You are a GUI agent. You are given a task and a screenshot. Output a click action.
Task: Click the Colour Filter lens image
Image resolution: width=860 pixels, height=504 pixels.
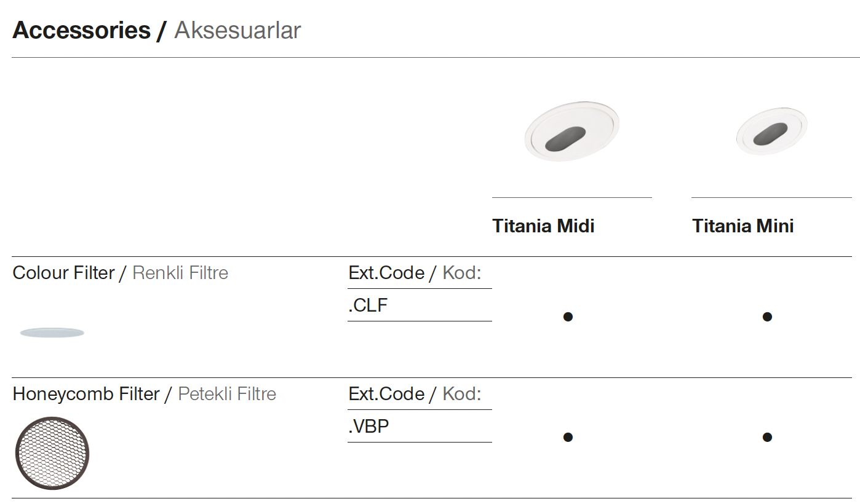52,333
